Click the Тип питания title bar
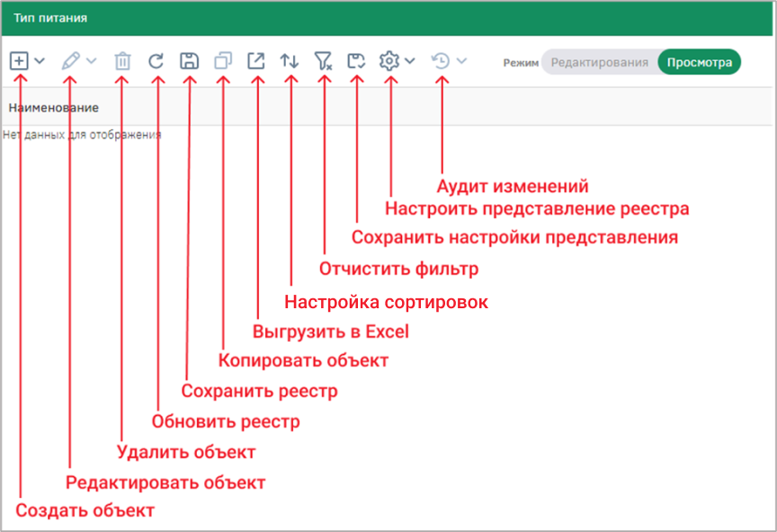Viewport: 777px width, 532px height. (x=387, y=18)
